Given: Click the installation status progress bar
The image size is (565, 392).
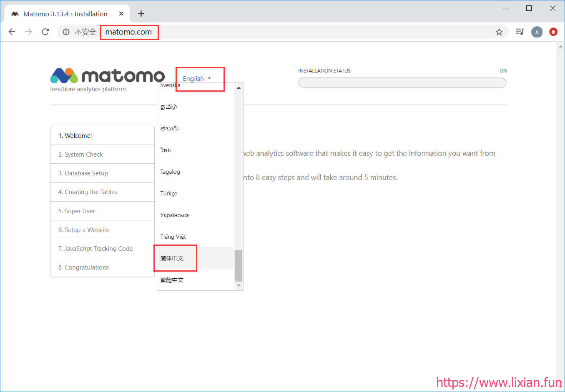Looking at the screenshot, I should click(x=402, y=83).
